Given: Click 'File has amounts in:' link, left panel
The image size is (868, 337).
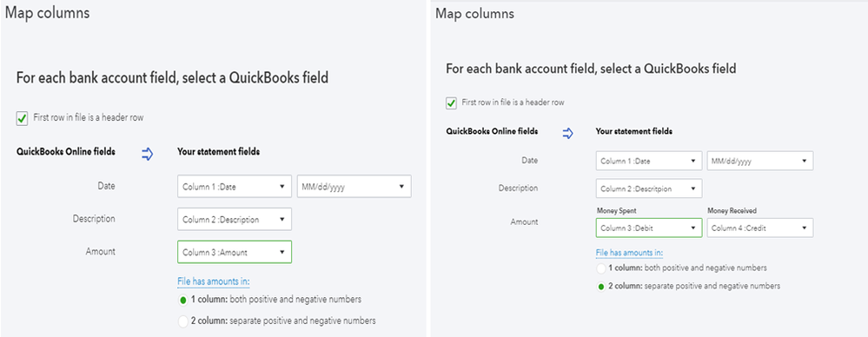Looking at the screenshot, I should pyautogui.click(x=214, y=281).
